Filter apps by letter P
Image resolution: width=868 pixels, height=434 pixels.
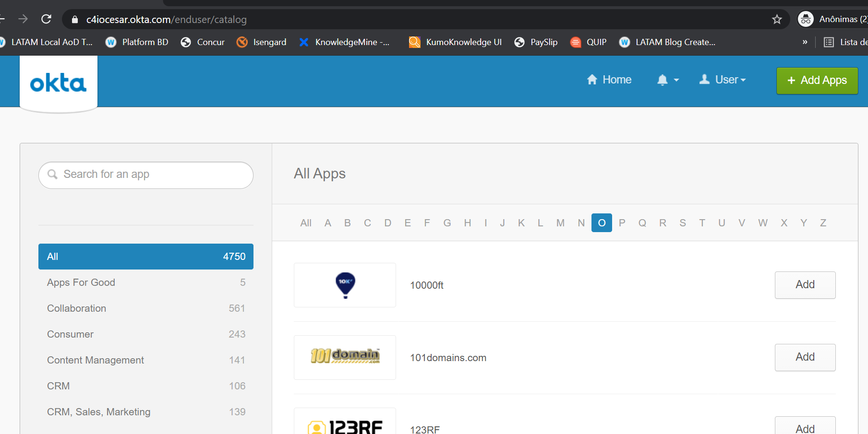[622, 223]
